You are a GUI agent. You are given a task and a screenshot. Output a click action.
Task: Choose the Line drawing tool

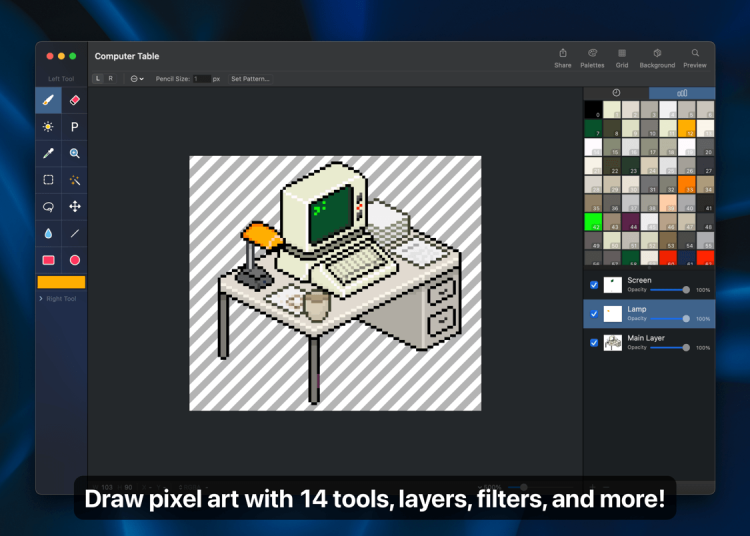pos(75,233)
